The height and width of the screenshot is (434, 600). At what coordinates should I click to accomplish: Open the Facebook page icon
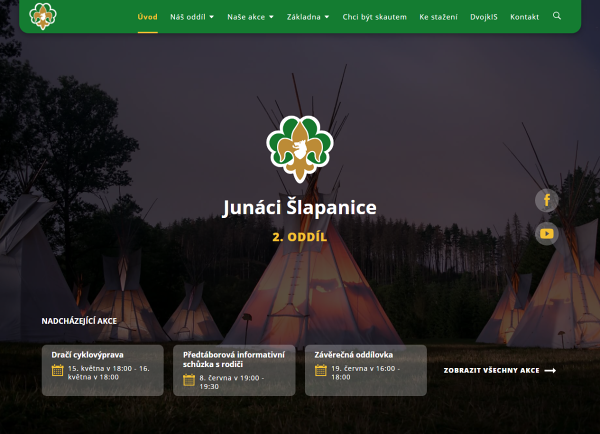pyautogui.click(x=547, y=200)
